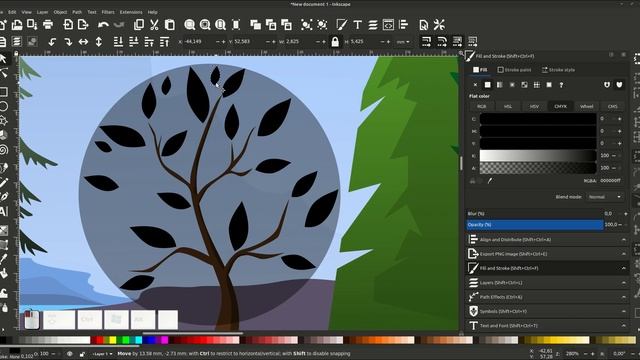Select the Star and polygon tool

pyautogui.click(x=3, y=121)
